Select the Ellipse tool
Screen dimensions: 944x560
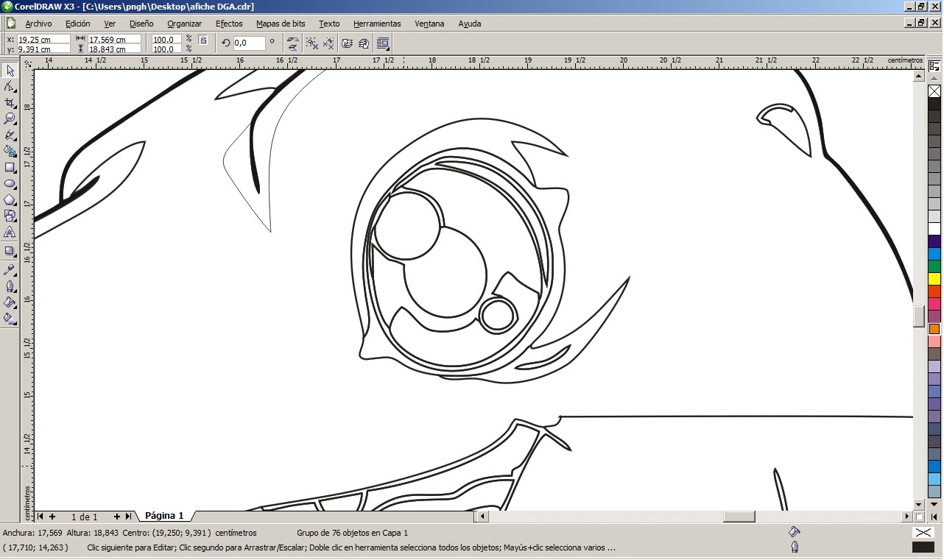(x=10, y=183)
